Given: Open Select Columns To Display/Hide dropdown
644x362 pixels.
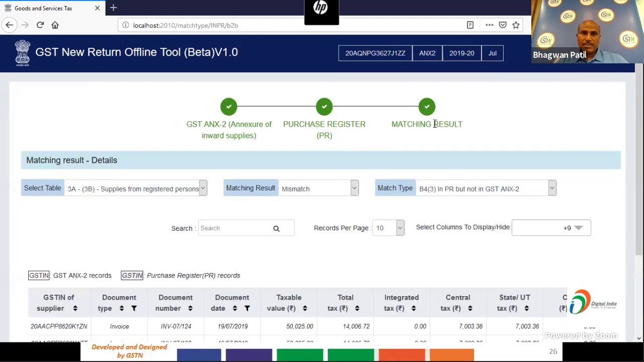Looking at the screenshot, I should click(551, 228).
